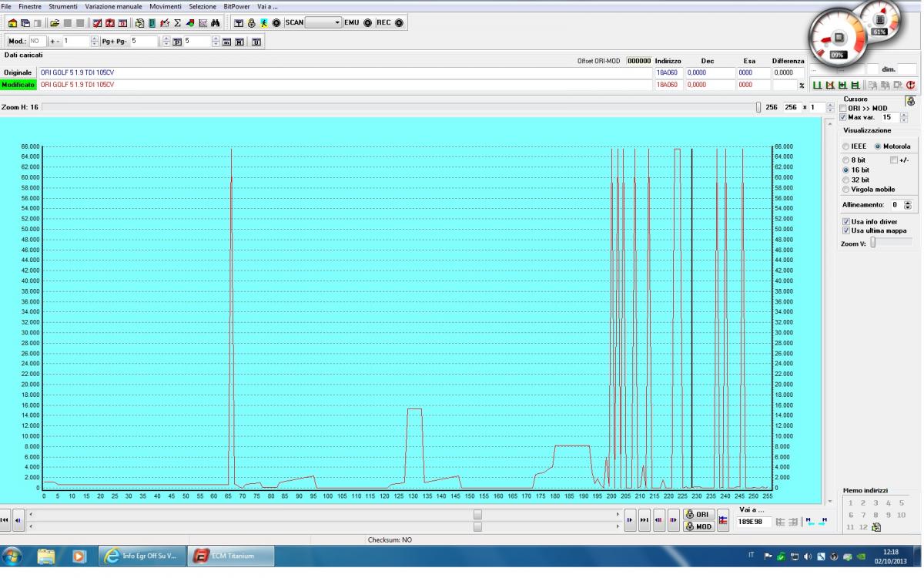Select the Virgola mobile radio option
The width and height of the screenshot is (924, 578).
pyautogui.click(x=847, y=190)
